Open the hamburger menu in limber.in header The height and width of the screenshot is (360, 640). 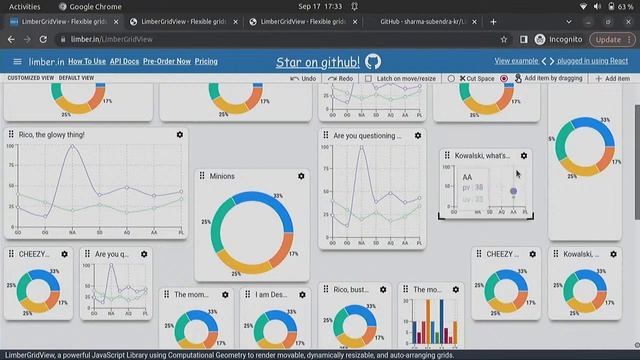(x=17, y=61)
